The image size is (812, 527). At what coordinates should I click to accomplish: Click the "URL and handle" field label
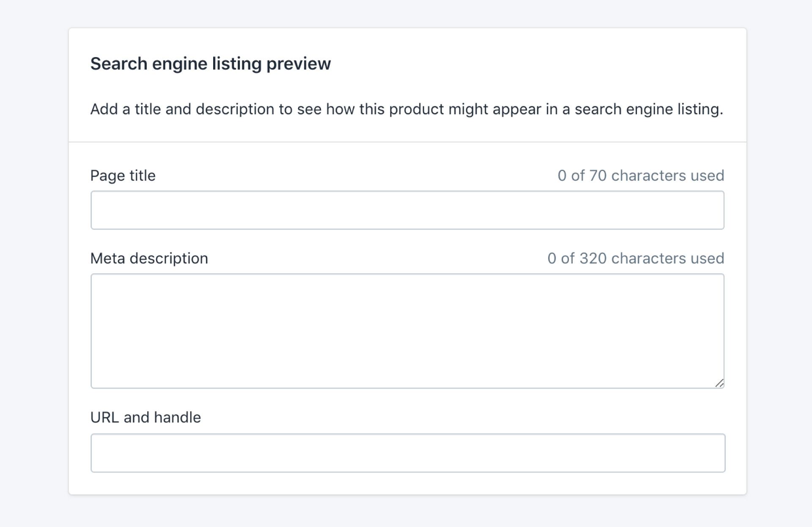coord(145,417)
